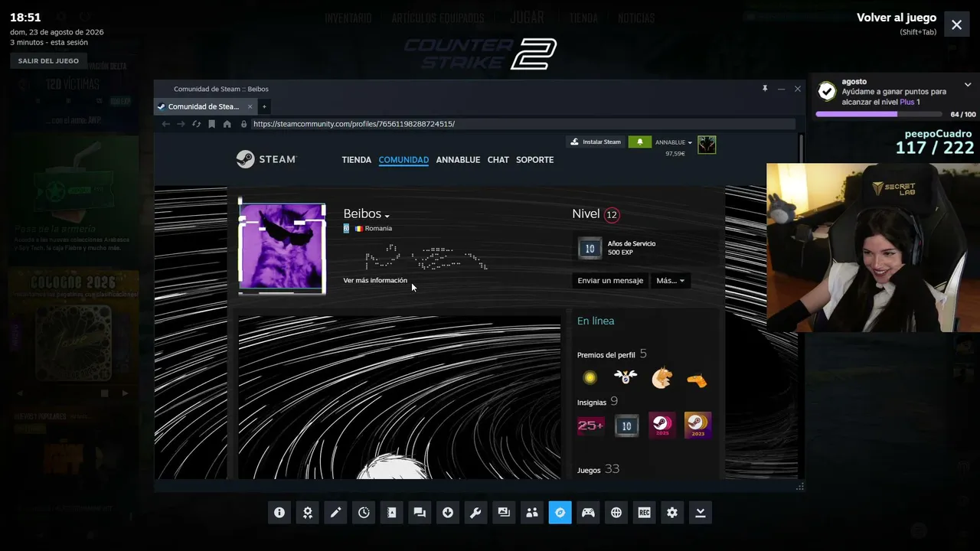Open the pencil notes icon in the overlay toolbar
Image resolution: width=980 pixels, height=551 pixels.
(335, 513)
